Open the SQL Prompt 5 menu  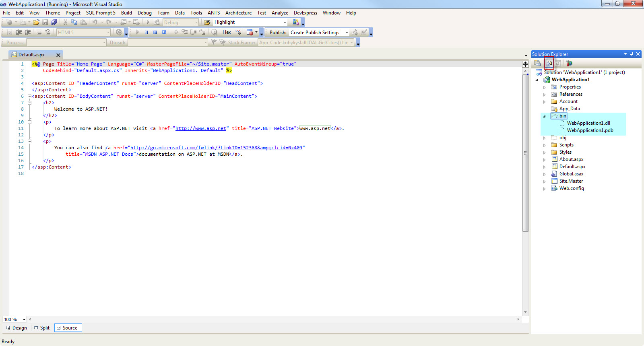pyautogui.click(x=101, y=13)
